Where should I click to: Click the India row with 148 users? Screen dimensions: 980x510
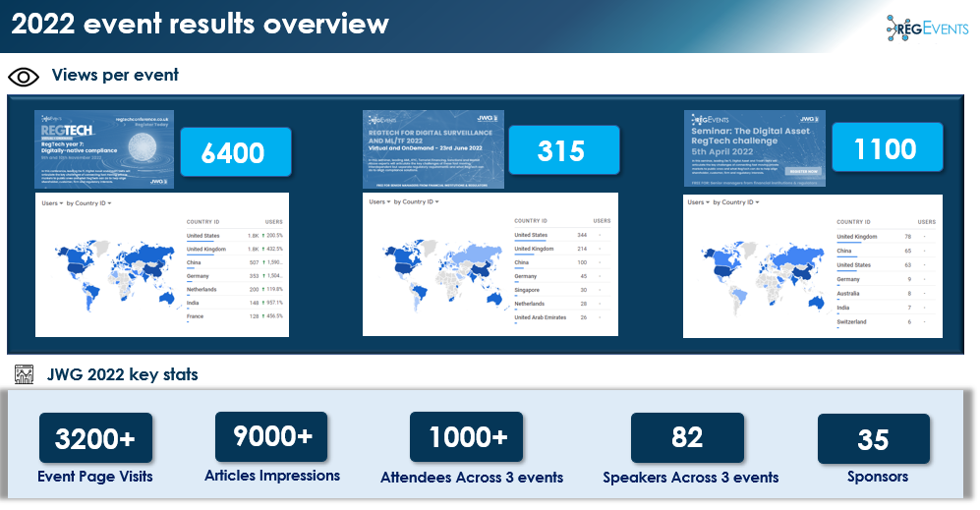(234, 303)
